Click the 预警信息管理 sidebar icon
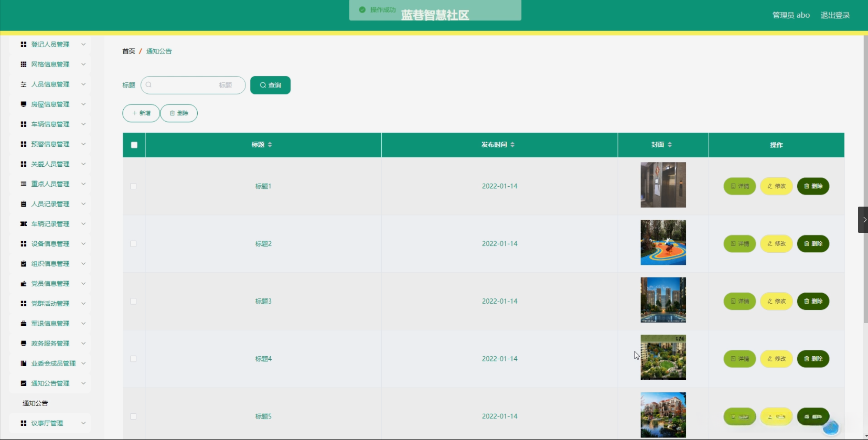The width and height of the screenshot is (868, 440). (24, 144)
